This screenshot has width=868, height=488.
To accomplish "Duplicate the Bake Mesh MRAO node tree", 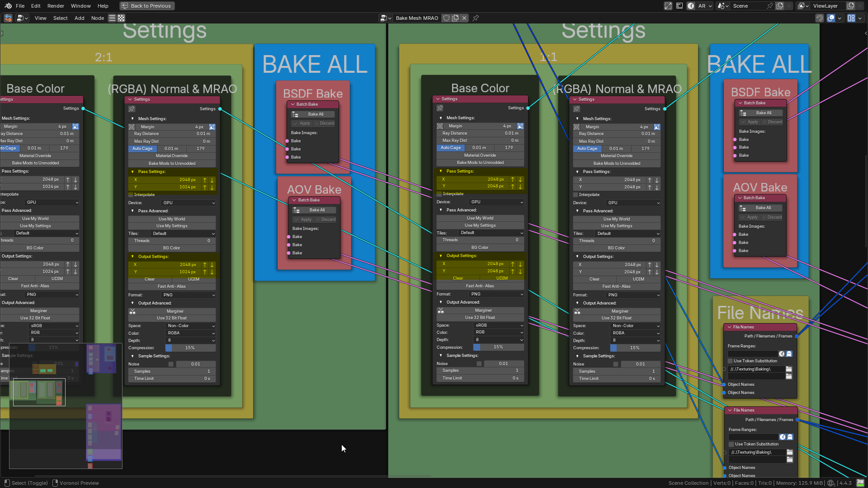I will [455, 18].
